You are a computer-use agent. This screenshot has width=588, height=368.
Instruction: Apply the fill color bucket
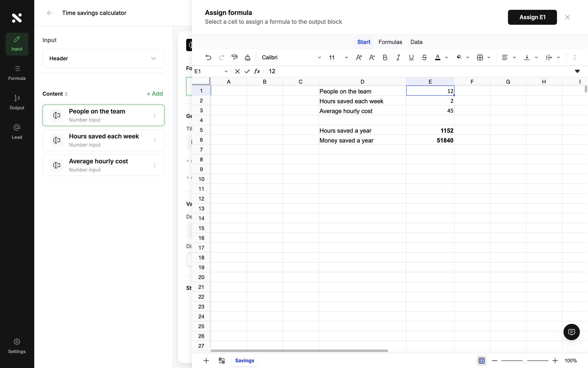459,57
